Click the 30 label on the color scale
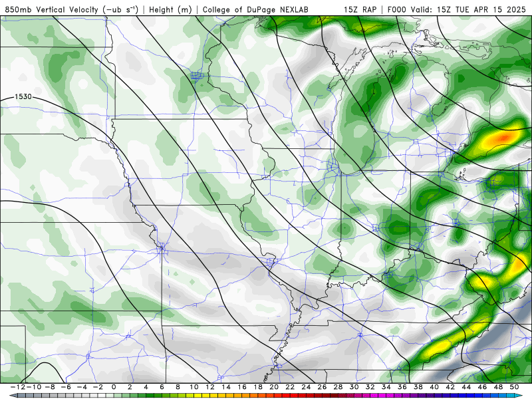 point(354,387)
